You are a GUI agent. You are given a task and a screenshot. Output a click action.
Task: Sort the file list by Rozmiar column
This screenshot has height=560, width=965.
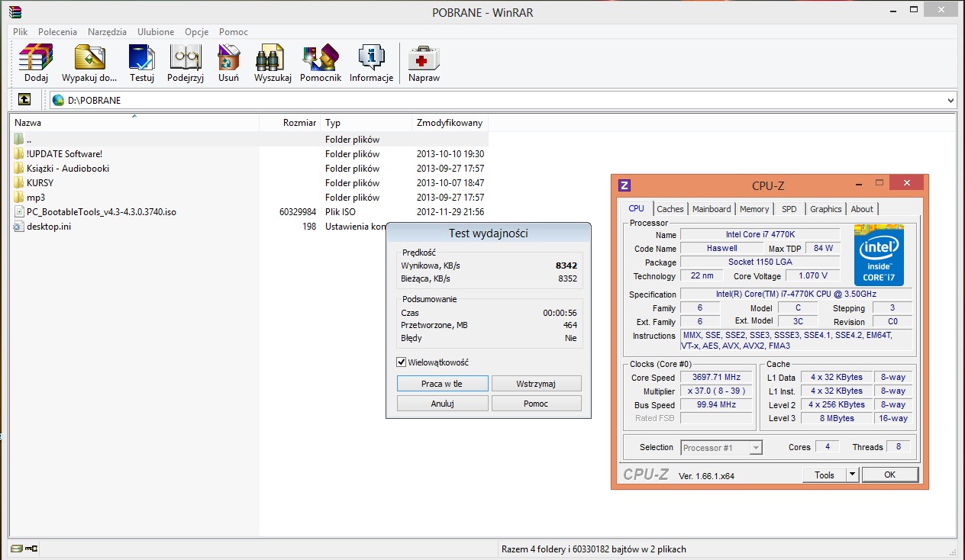coord(299,123)
